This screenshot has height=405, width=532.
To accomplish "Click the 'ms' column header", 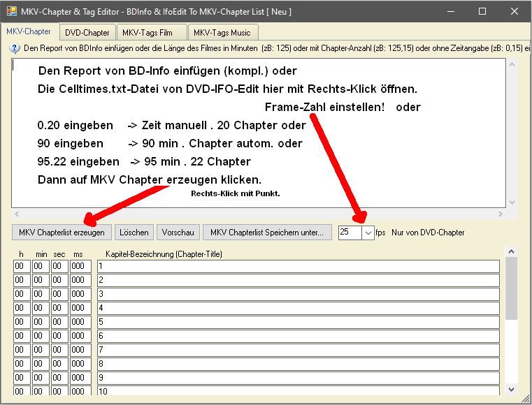I will 78,254.
